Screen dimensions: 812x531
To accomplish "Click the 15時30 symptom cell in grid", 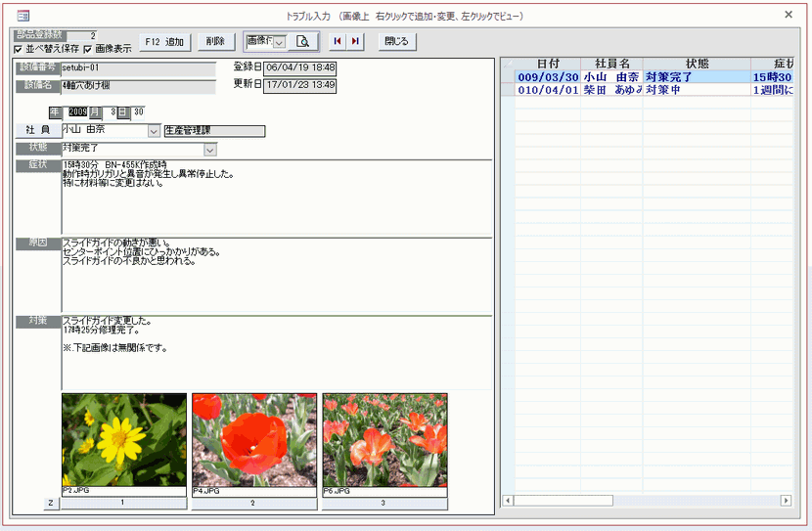I will coord(772,77).
